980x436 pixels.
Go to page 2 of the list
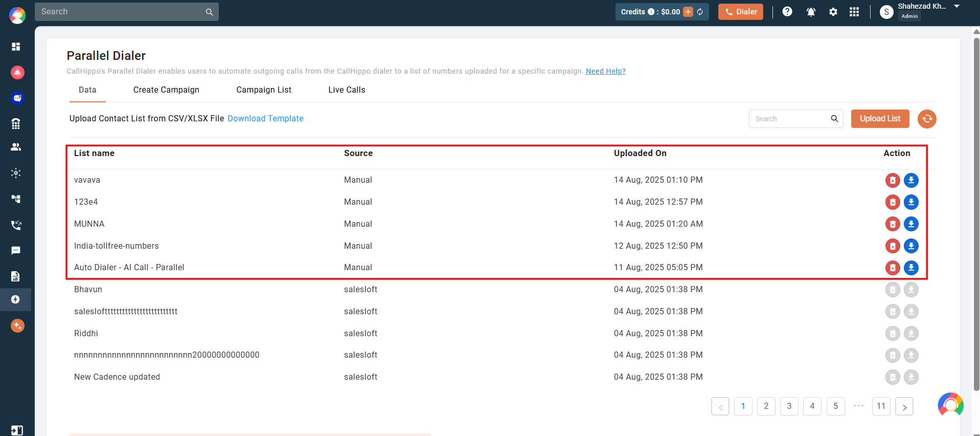click(x=766, y=406)
